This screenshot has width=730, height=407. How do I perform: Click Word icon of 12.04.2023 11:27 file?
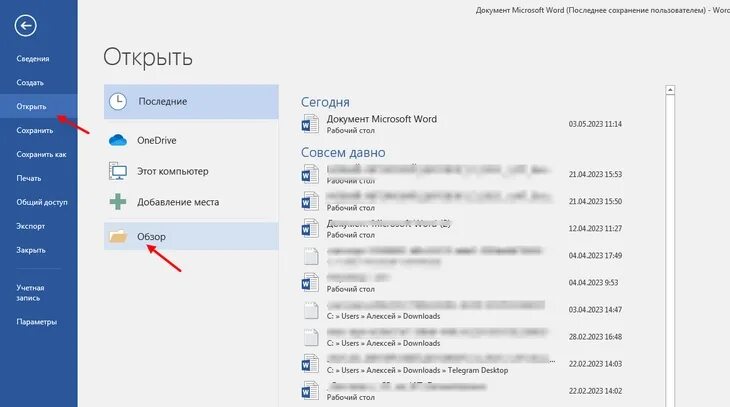pos(311,229)
